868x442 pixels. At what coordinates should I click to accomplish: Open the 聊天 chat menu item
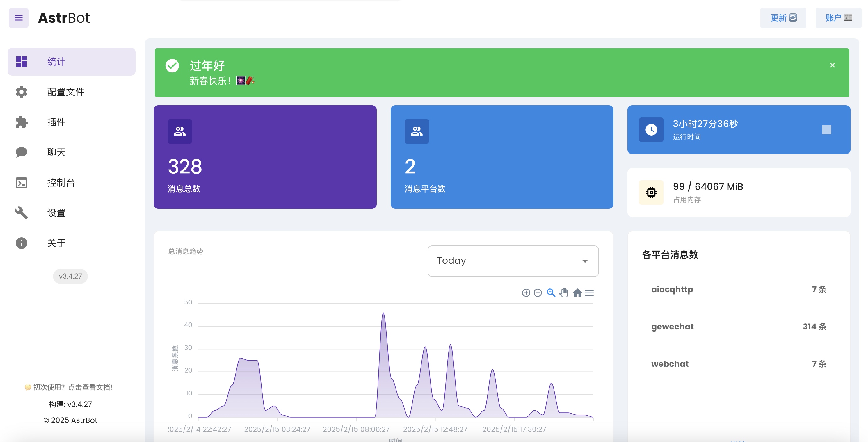coord(72,152)
